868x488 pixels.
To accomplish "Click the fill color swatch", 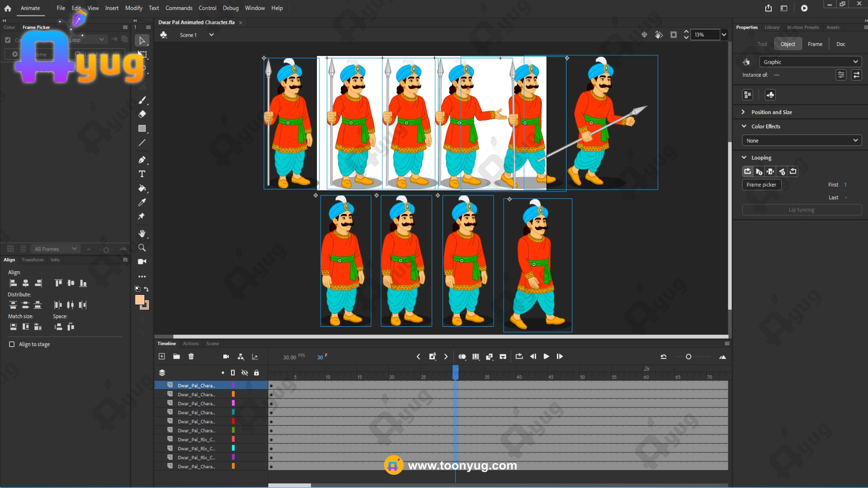I will point(140,300).
